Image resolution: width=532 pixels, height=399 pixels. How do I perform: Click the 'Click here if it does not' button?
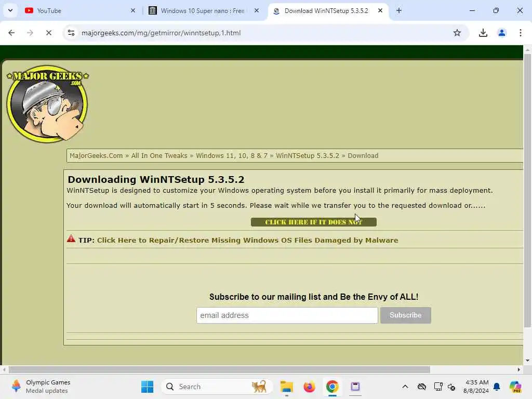tap(313, 222)
